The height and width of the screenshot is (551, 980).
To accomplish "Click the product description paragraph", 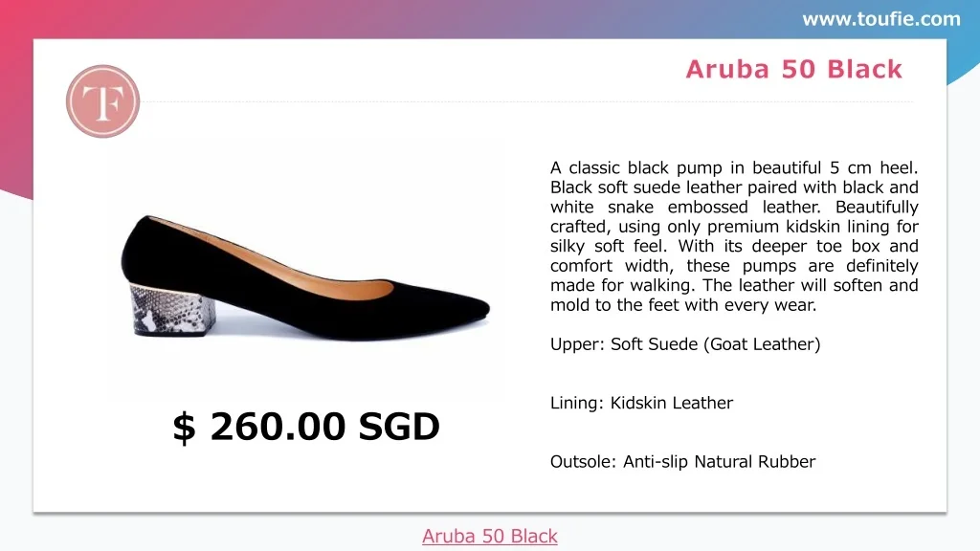I will [x=734, y=236].
